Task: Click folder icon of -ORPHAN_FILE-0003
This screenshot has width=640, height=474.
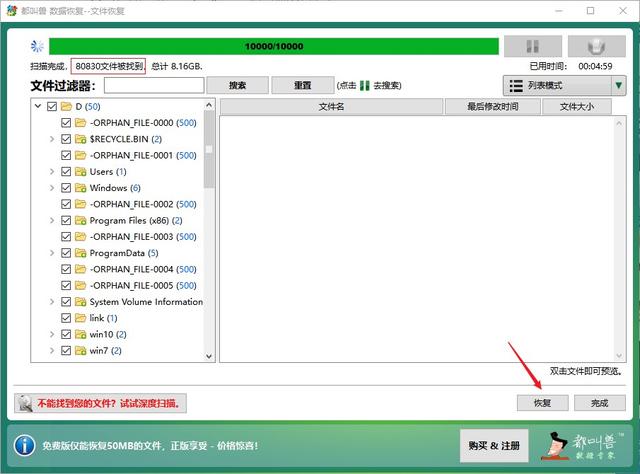Action: click(80, 237)
